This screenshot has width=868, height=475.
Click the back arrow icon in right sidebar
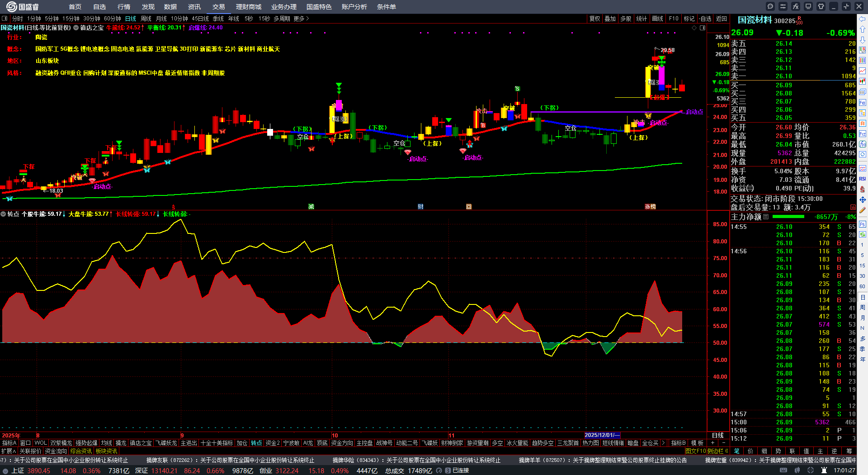click(x=863, y=19)
